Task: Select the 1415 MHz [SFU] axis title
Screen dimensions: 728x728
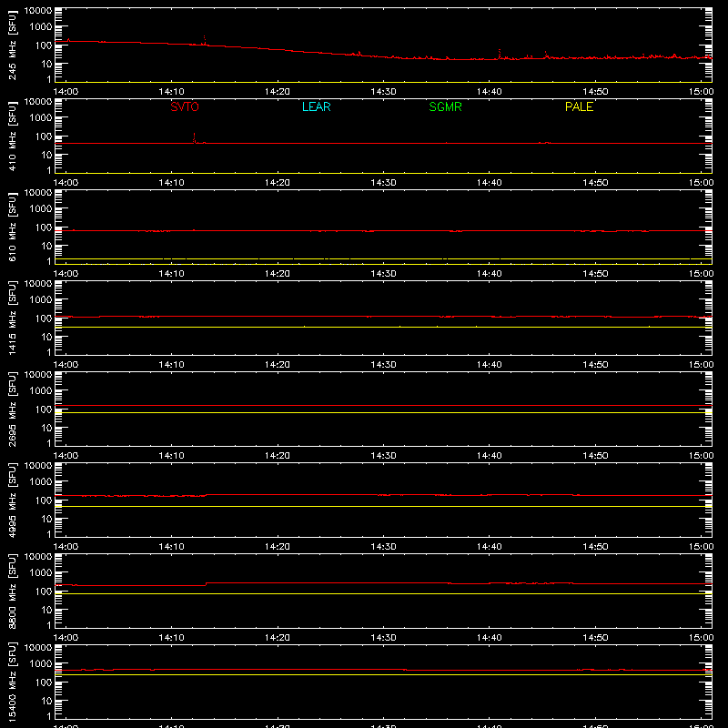Action: click(13, 318)
